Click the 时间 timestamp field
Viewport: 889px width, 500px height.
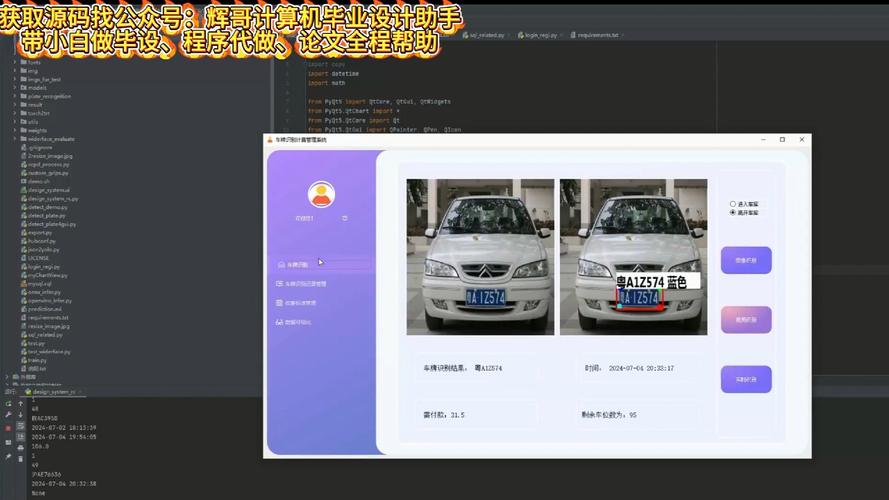pos(639,368)
